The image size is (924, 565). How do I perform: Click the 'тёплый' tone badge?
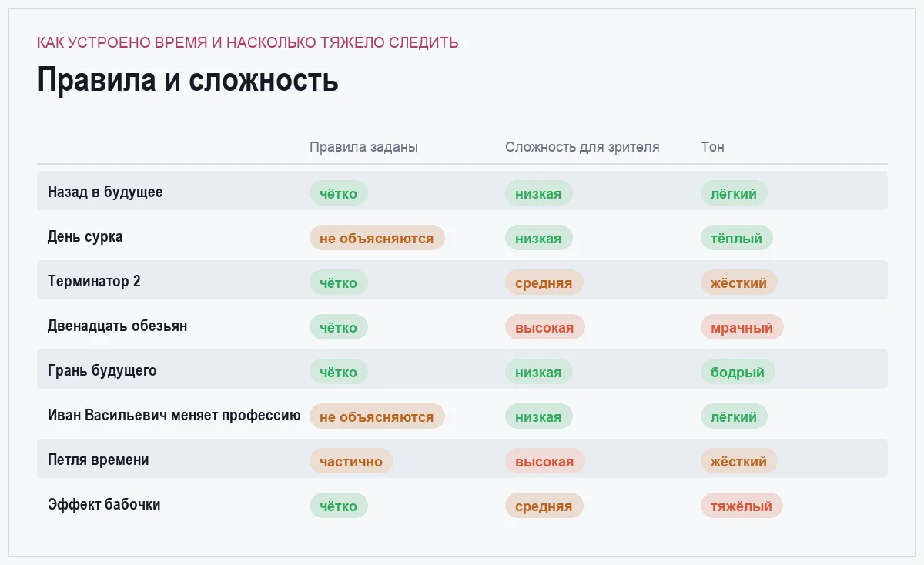click(737, 238)
